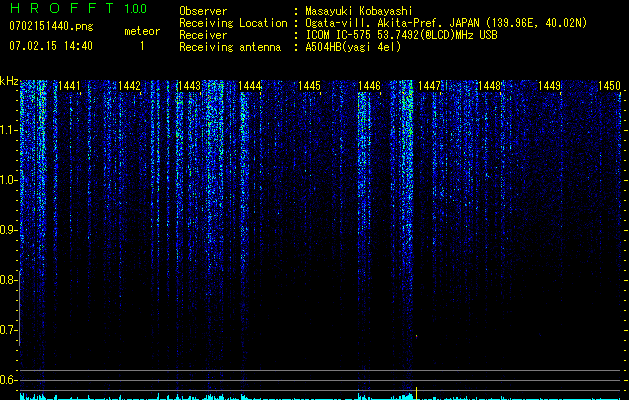Click the A504HB(yagi 4el) antenna text
The width and height of the screenshot is (629, 400).
click(353, 47)
